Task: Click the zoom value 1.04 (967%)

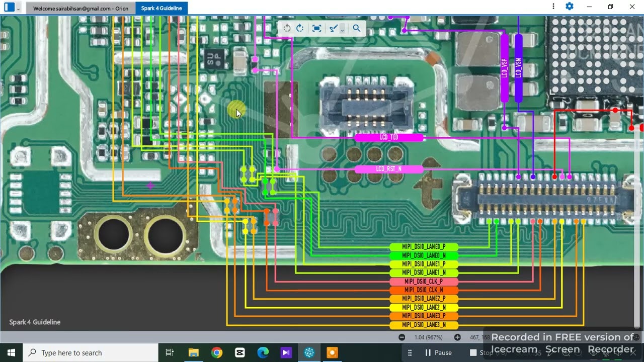Action: tap(428, 337)
